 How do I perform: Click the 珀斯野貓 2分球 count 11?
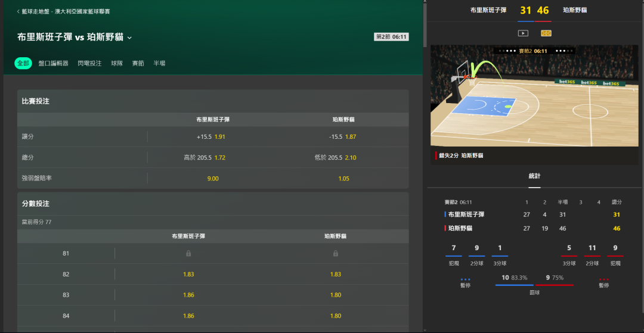592,248
